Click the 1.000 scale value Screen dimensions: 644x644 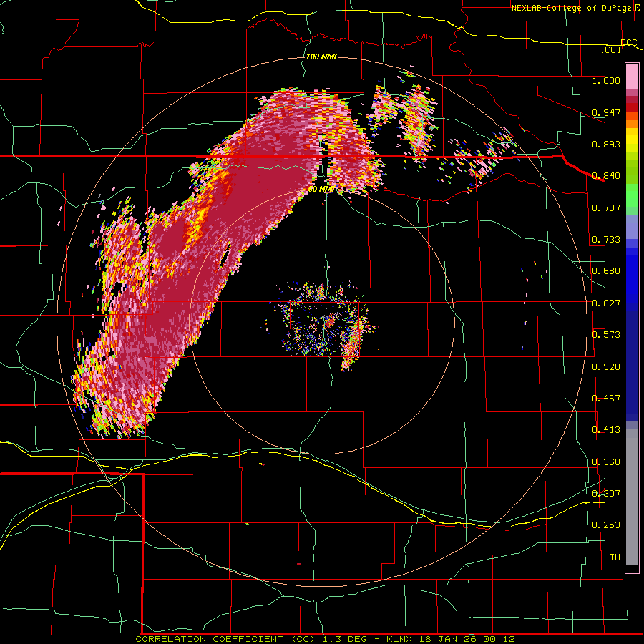606,80
